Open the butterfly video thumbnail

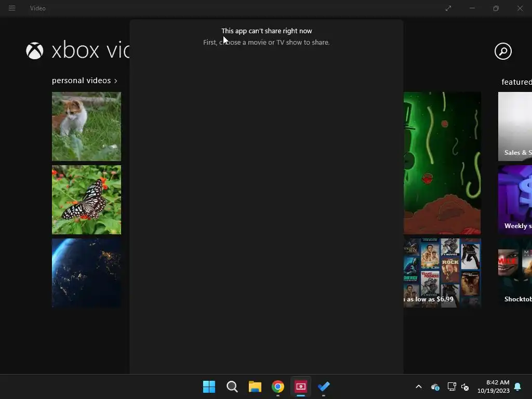pos(87,200)
